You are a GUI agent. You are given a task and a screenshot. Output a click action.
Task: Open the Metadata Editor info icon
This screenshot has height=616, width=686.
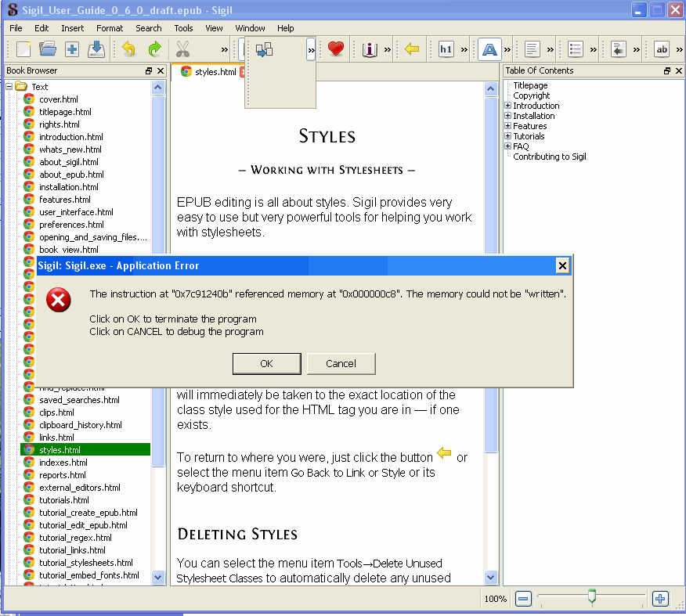click(x=370, y=49)
